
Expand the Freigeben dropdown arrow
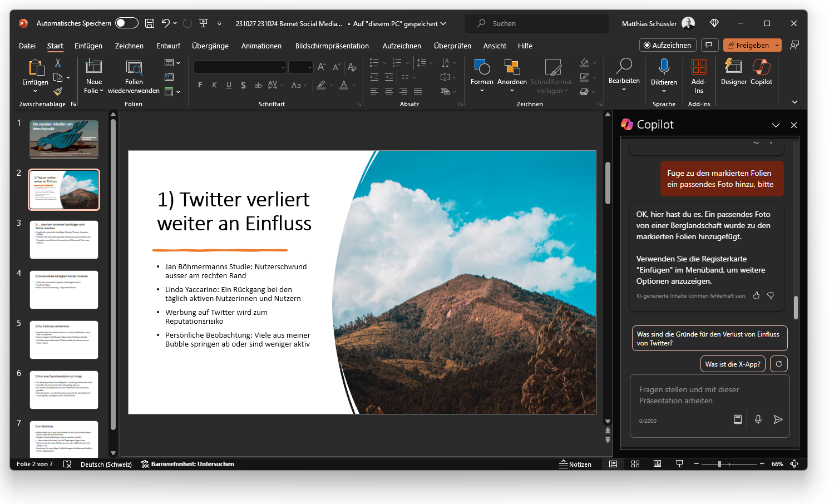777,45
